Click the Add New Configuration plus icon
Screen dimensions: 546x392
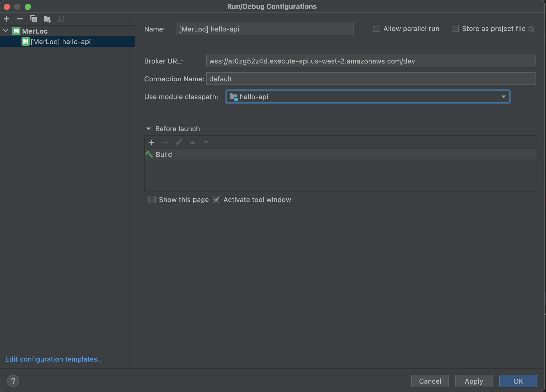click(7, 19)
